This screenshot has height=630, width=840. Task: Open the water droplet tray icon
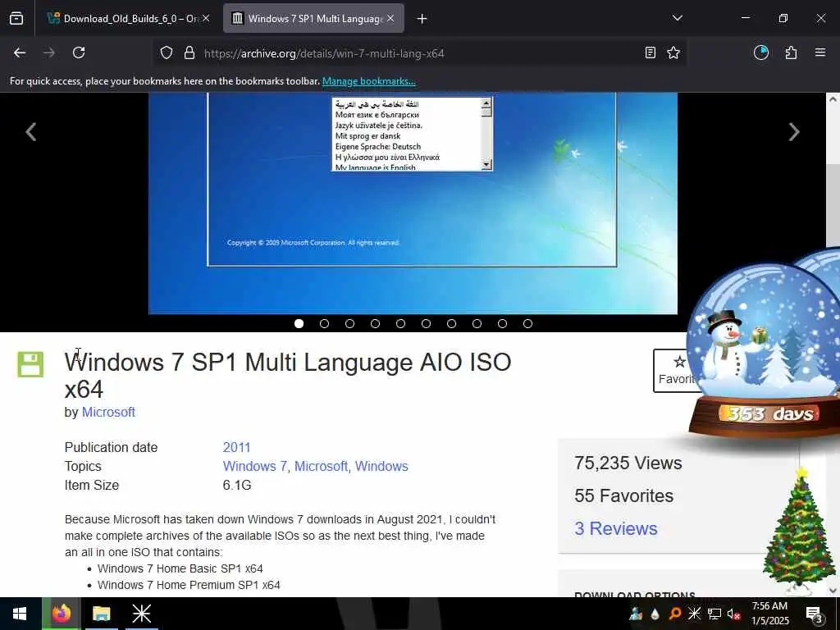coord(655,614)
